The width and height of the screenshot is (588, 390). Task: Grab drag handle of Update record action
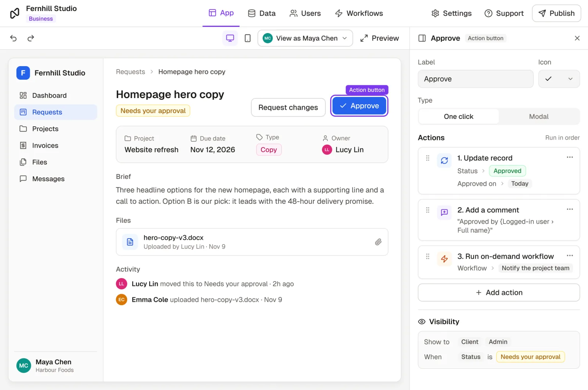(x=428, y=158)
